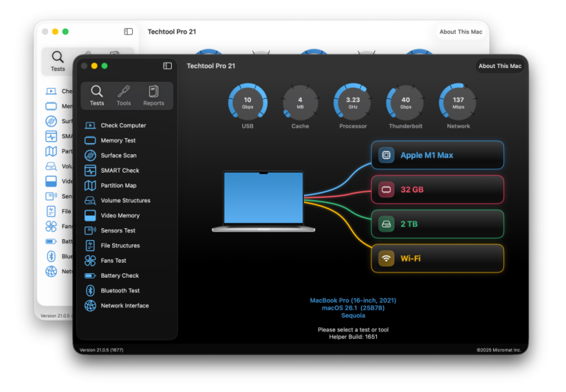Switch to the Reports tab
Image resolution: width=566 pixels, height=392 pixels.
[x=153, y=96]
